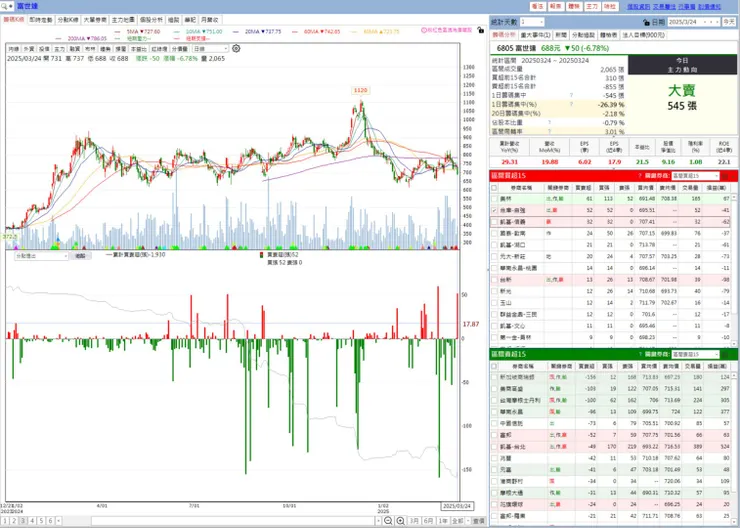Open the date picker dropdown showing 2025/3/24
This screenshot has width=740, height=528.
point(694,22)
